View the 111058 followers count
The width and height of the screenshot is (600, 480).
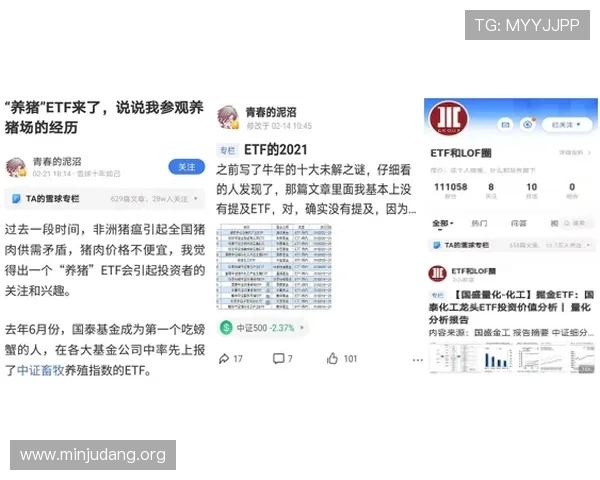pos(450,191)
